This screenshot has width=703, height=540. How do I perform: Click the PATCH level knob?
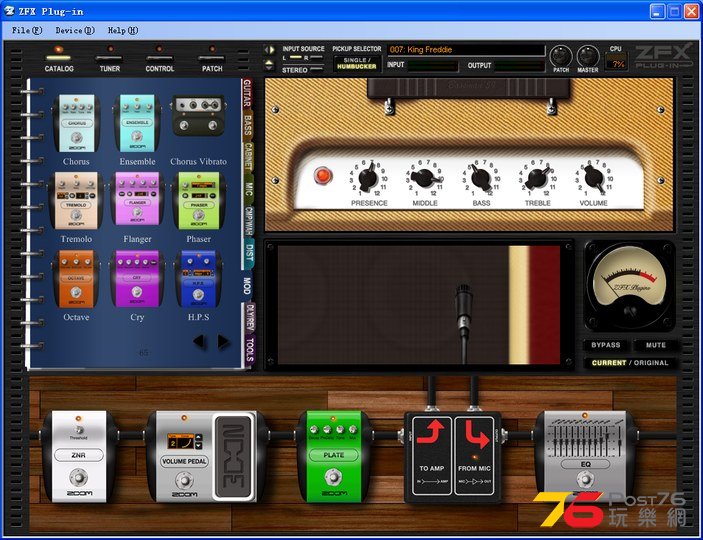click(561, 57)
